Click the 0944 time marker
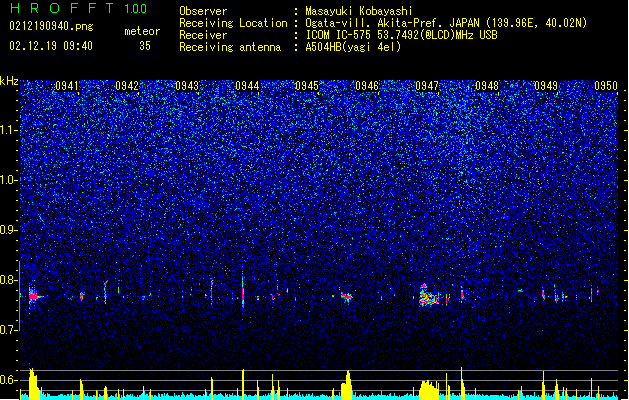Viewport: 629px width, 400px height. 247,86
